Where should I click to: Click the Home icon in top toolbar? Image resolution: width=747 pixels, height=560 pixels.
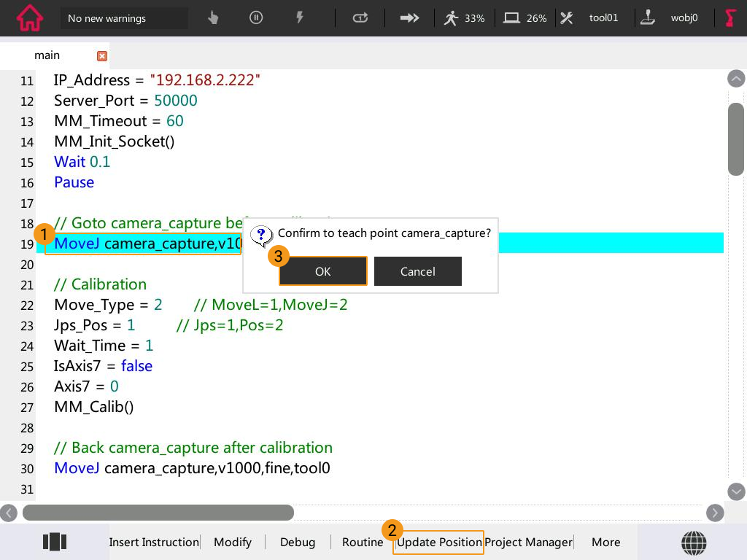[x=29, y=18]
